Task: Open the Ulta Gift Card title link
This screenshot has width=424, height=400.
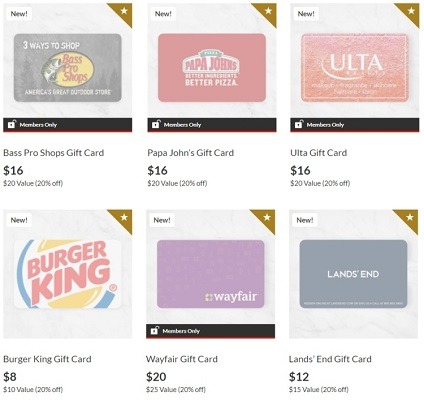Action: 319,153
